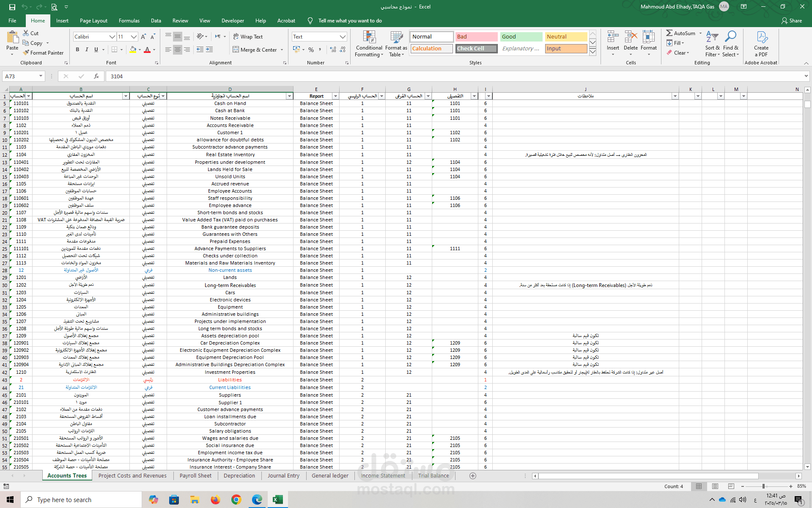Screen dimensions: 812x508
Task: Add a new sheet with the plus icon
Action: point(473,476)
